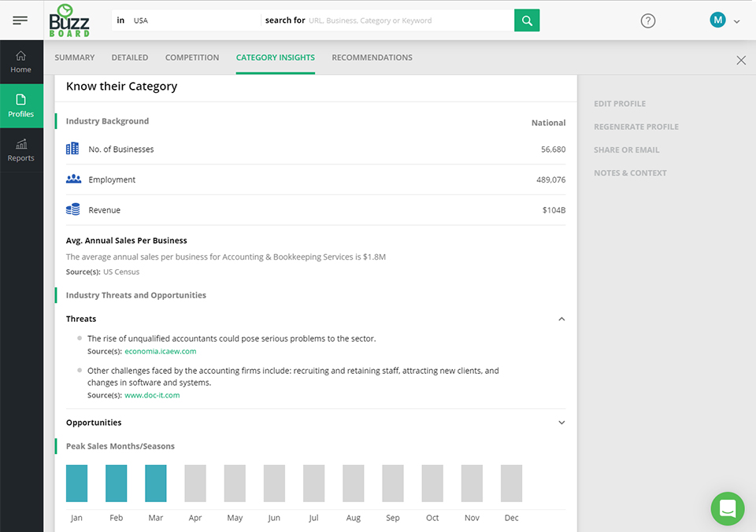This screenshot has width=756, height=532.
Task: Click the green search magnifier button
Action: pos(527,20)
